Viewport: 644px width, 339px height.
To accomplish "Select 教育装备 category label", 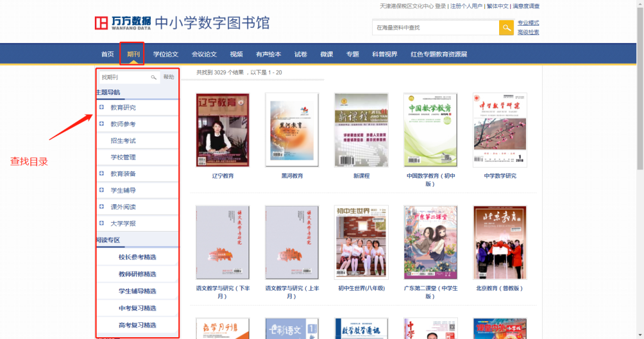I will [123, 174].
